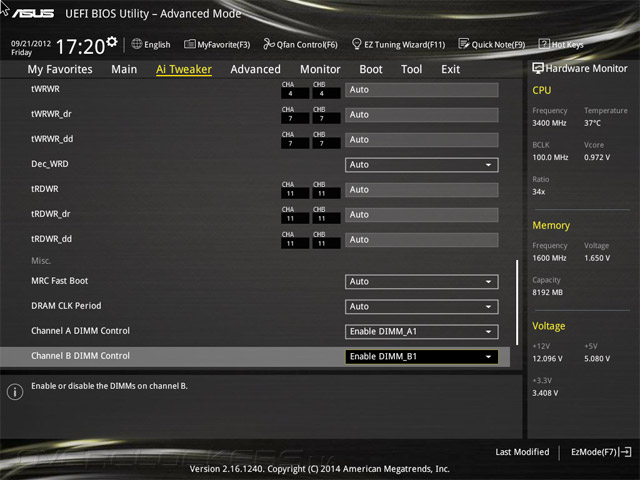Click +12V reading 12.096 V
Screen dimensions: 640x480
[547, 359]
